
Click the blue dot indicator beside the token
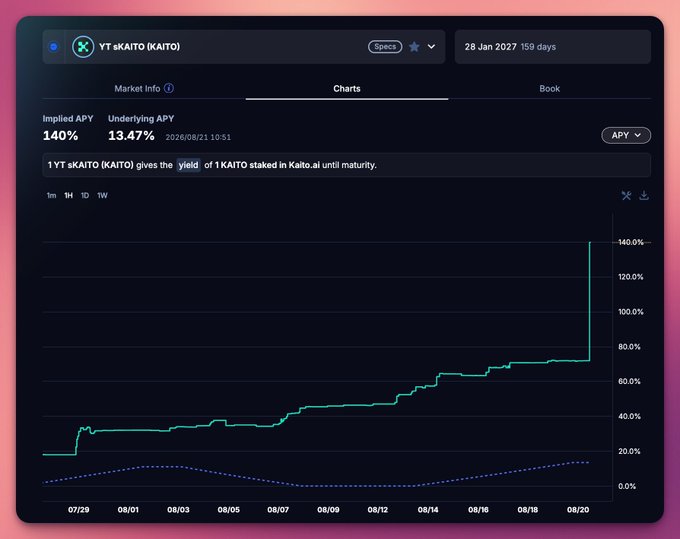(x=54, y=47)
